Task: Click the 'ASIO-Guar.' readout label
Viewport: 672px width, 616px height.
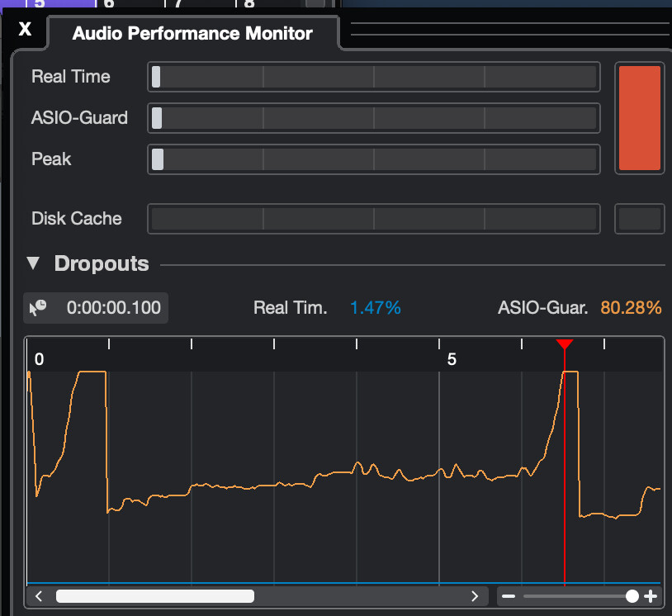Action: (x=542, y=308)
